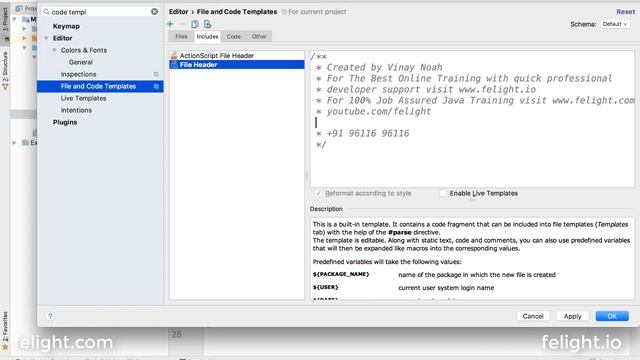Click the Cancel button
Screen dimensions: 640x360
(x=533, y=316)
